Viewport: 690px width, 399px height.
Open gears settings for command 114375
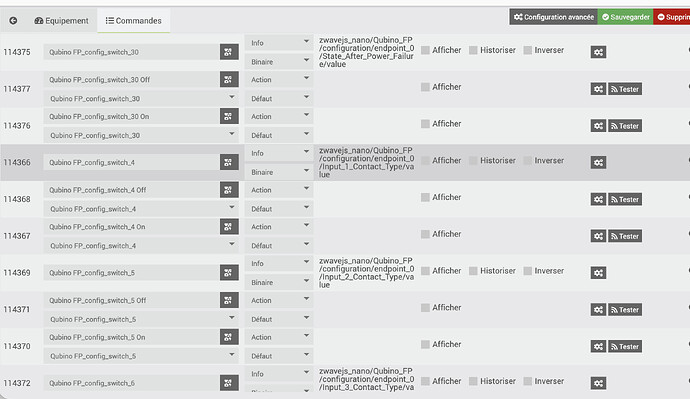coord(598,52)
